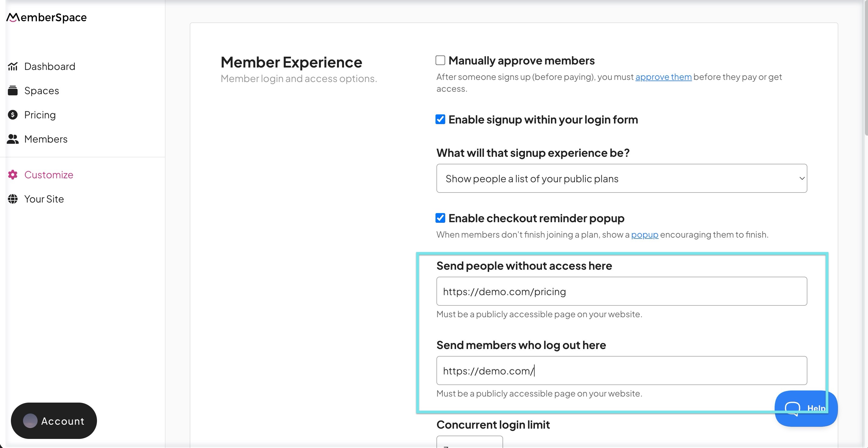Click the Your Site globe icon
This screenshot has height=448, width=868.
pos(13,199)
